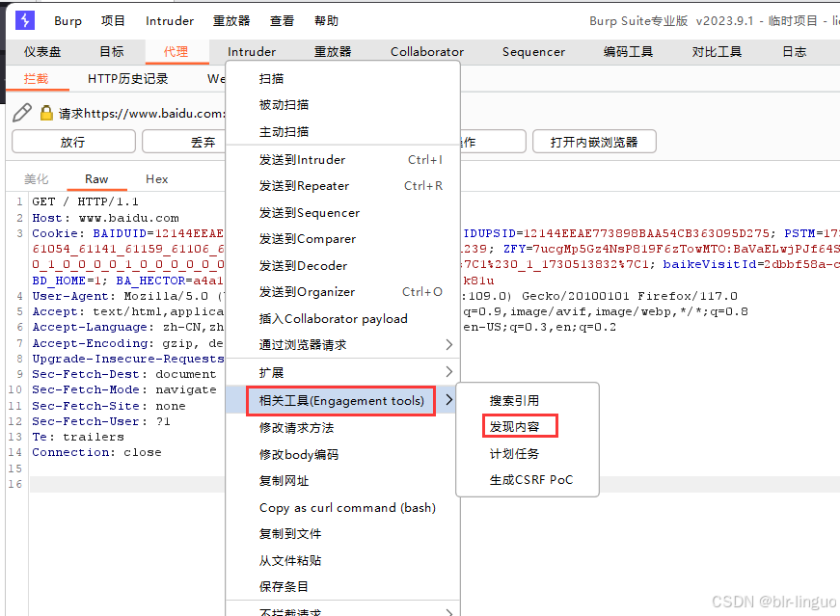Open the 查看 menu
Image resolution: width=840 pixels, height=616 pixels.
(283, 21)
